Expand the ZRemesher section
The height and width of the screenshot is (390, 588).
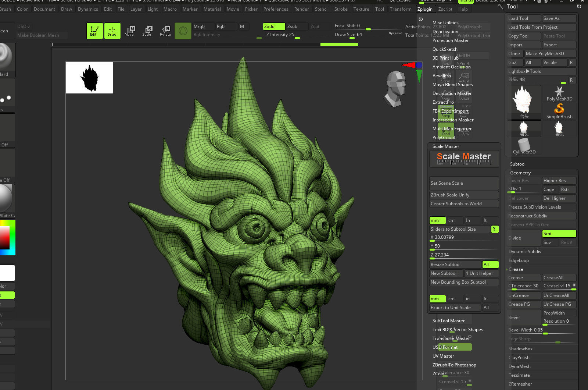[520, 384]
